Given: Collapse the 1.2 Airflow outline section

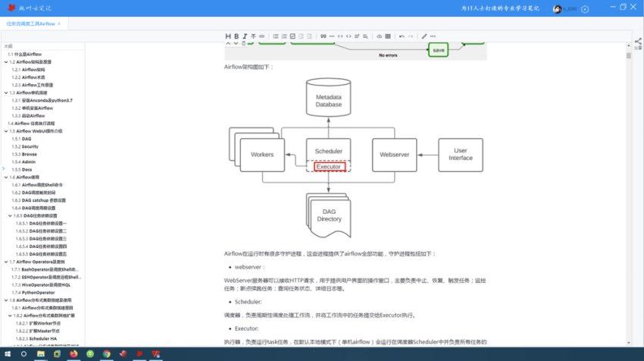Looking at the screenshot, I should 6,62.
